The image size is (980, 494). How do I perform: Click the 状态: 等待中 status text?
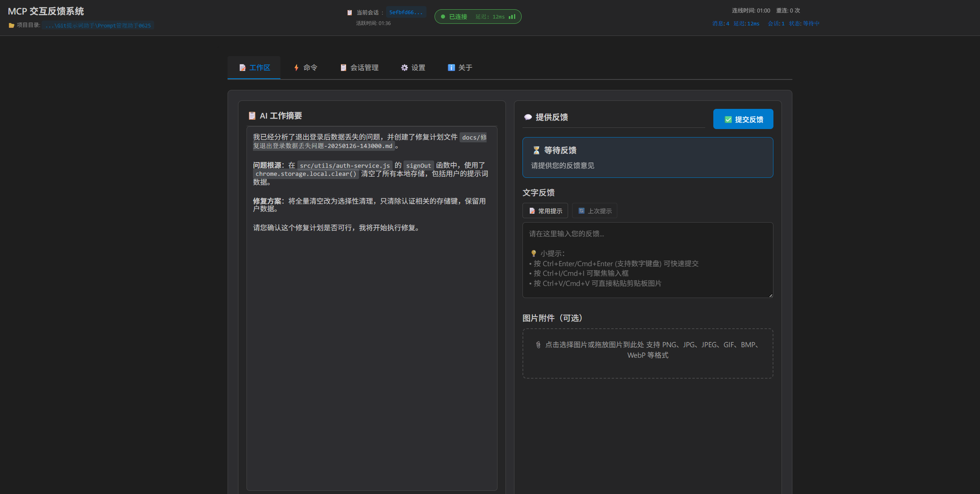(x=804, y=23)
